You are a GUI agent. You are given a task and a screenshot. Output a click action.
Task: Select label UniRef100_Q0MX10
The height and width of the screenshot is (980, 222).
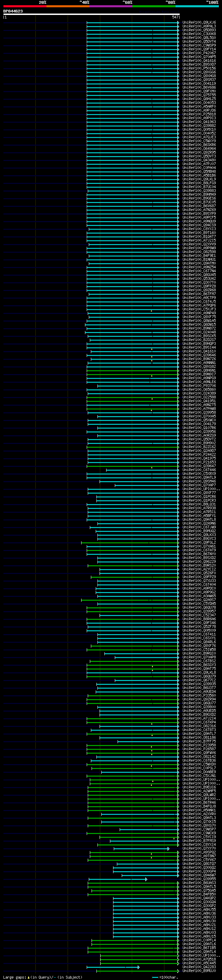(199, 129)
